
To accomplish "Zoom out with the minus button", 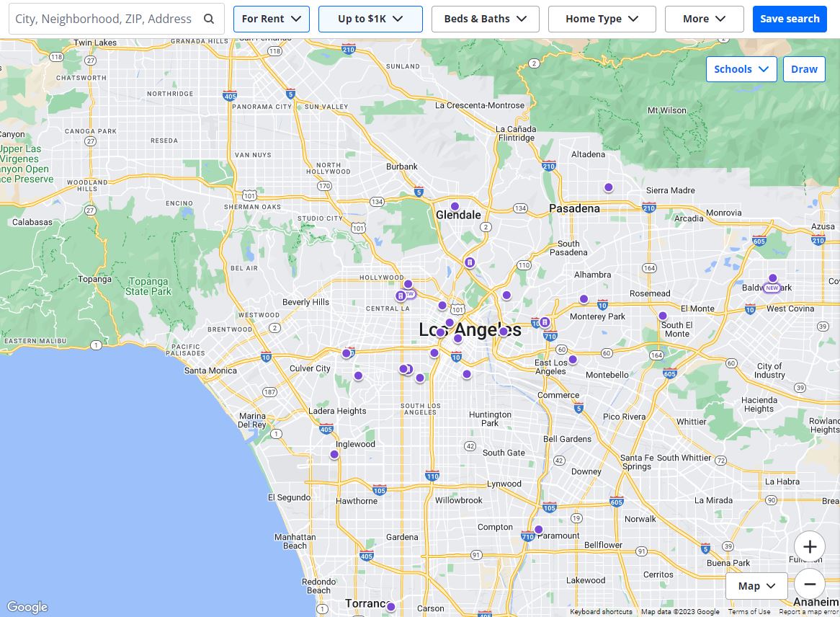I will (810, 585).
